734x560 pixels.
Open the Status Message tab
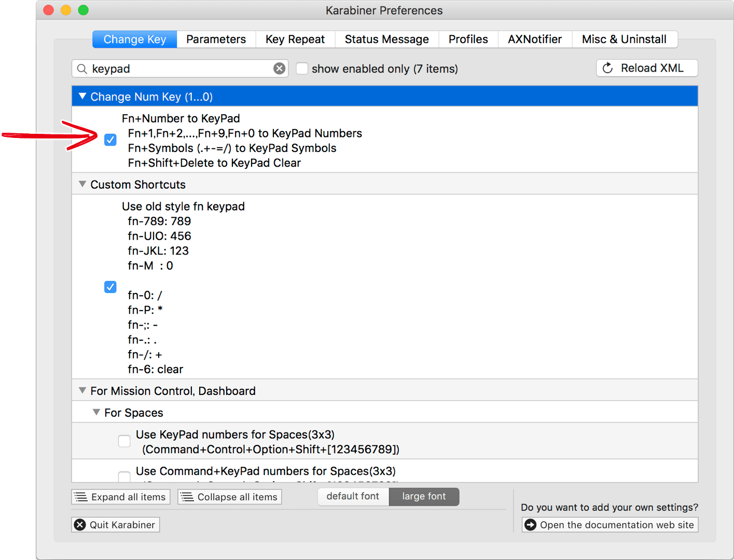[387, 39]
